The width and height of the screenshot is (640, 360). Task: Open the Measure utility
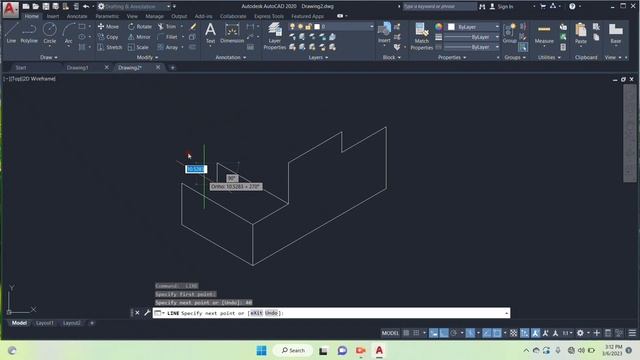pyautogui.click(x=544, y=33)
